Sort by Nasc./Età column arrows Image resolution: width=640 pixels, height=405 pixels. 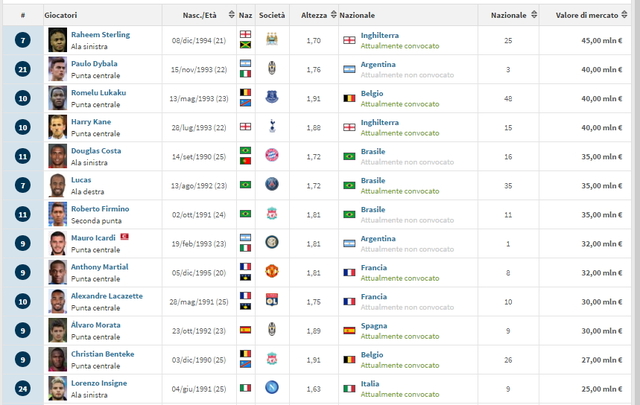[231, 15]
